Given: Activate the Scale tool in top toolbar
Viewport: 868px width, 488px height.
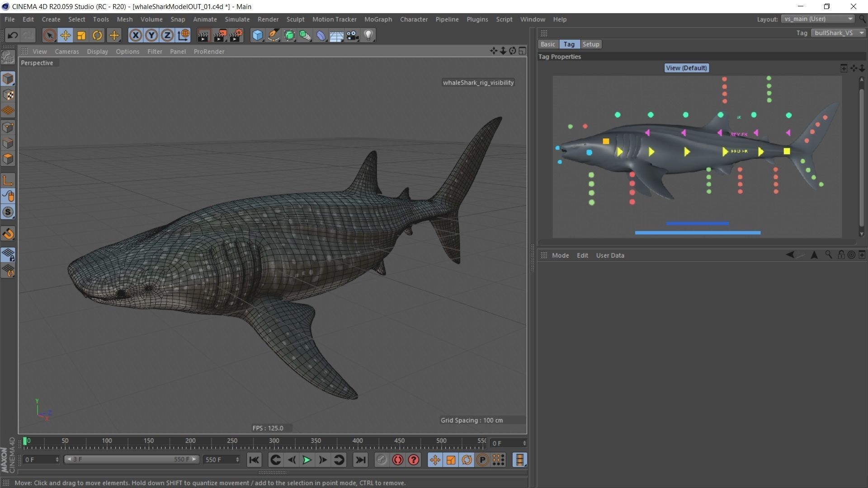Looking at the screenshot, I should point(81,35).
